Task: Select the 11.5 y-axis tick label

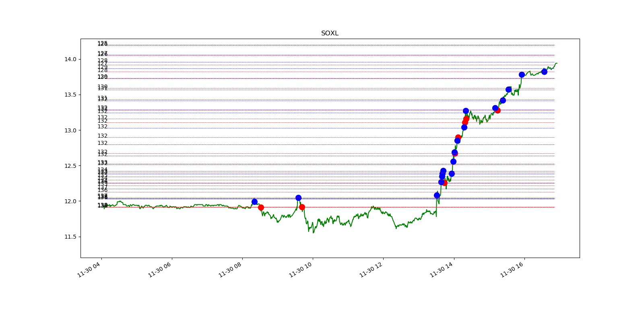Action: (x=70, y=237)
